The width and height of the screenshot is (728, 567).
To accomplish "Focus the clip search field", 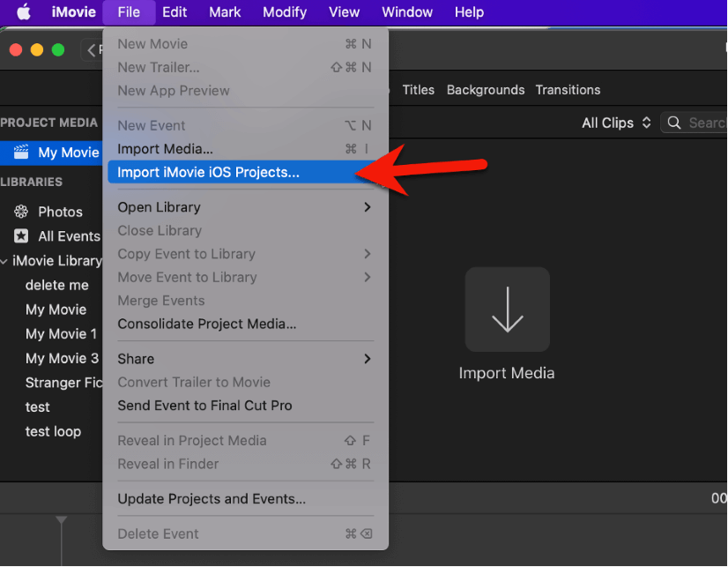I will pyautogui.click(x=695, y=123).
